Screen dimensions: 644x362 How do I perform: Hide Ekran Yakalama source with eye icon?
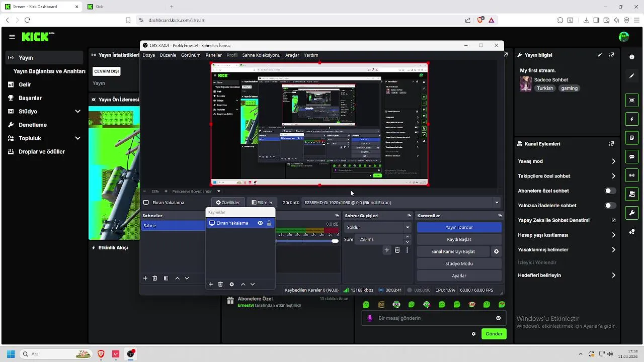[x=260, y=223]
